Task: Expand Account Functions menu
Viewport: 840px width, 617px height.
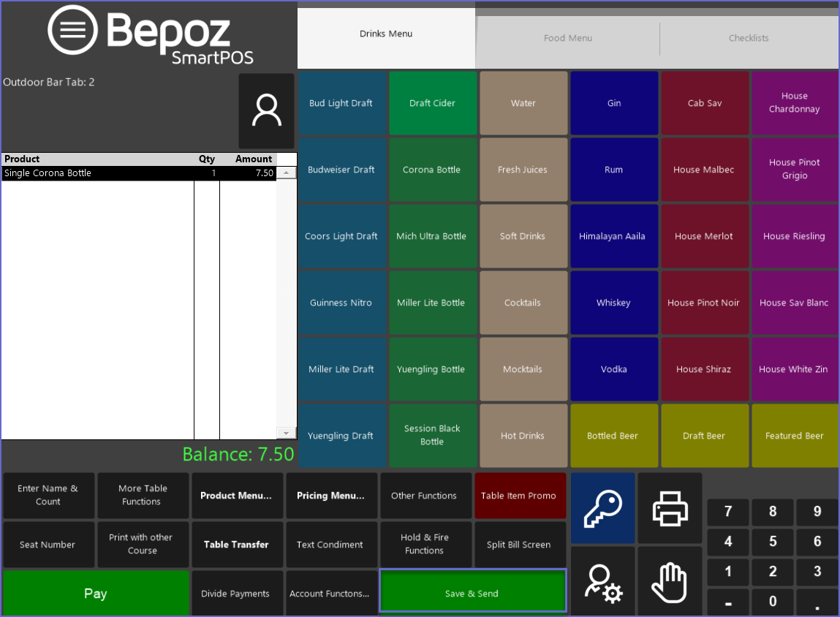Action: (330, 594)
